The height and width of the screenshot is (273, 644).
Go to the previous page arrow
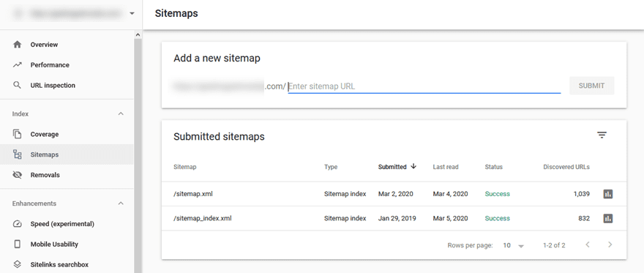[x=588, y=244]
